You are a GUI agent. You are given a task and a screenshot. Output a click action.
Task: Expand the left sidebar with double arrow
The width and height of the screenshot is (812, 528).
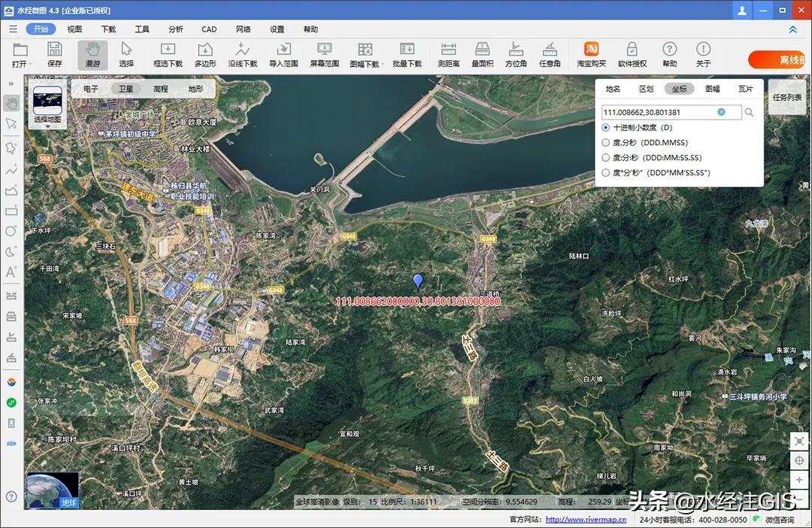point(11,83)
